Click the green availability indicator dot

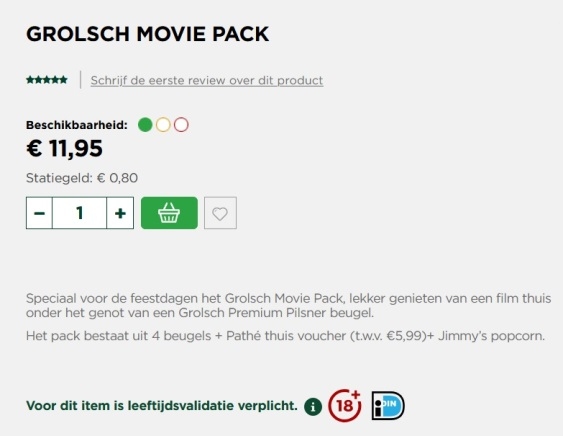(x=145, y=125)
